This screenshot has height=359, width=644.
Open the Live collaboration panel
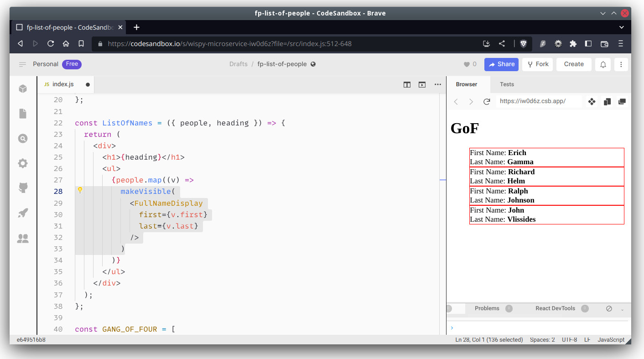coord(23,238)
